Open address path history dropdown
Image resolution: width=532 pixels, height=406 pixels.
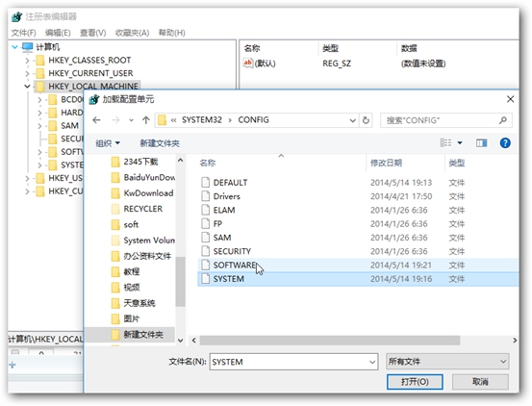point(352,120)
